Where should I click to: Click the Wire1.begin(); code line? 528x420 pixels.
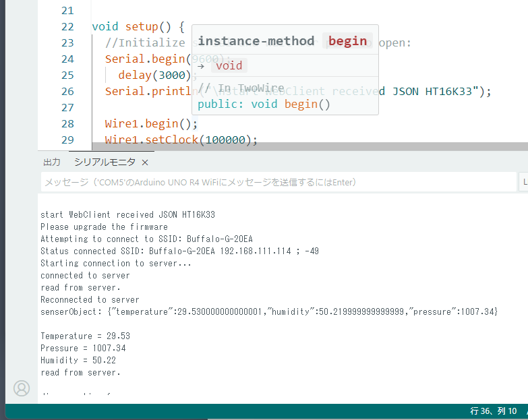pos(151,123)
